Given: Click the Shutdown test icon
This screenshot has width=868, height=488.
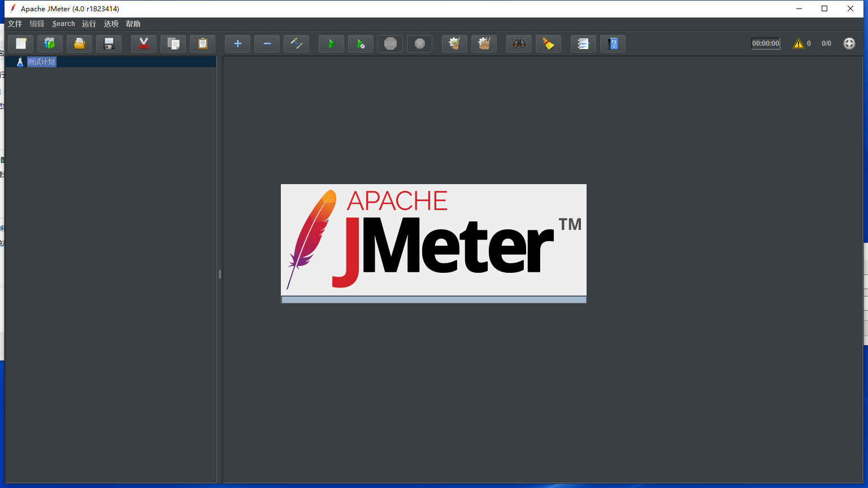Looking at the screenshot, I should (x=420, y=43).
